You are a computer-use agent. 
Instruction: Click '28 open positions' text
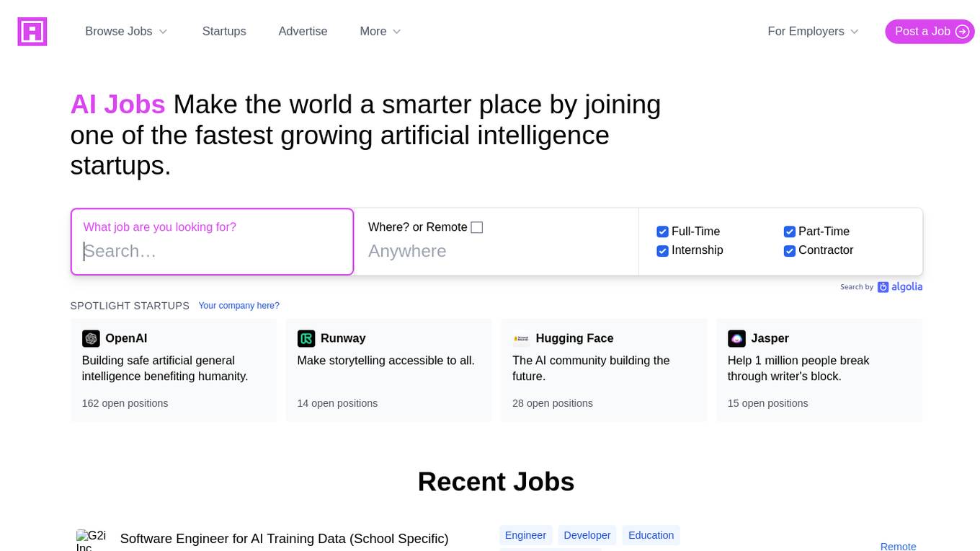click(x=553, y=403)
